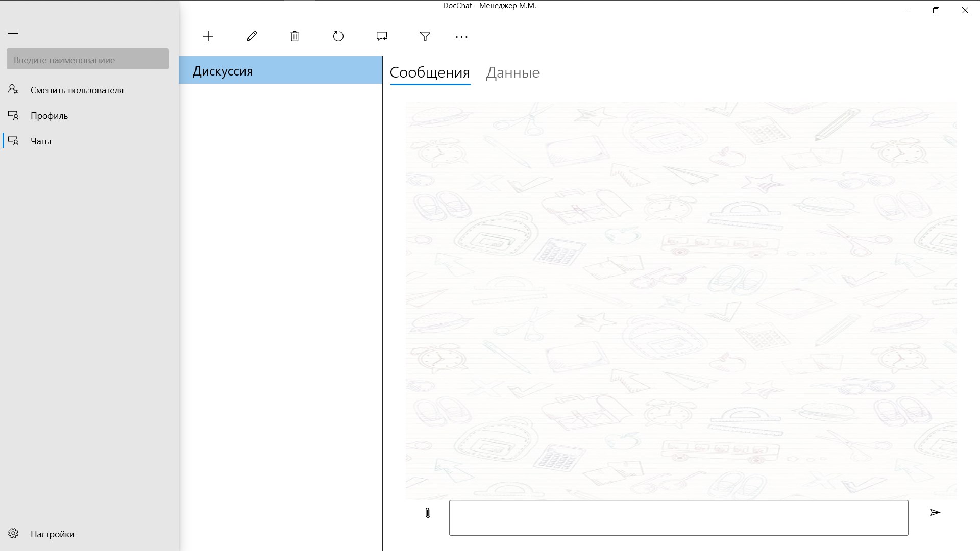This screenshot has width=980, height=551.
Task: Click the paperclip attach file icon
Action: (428, 513)
